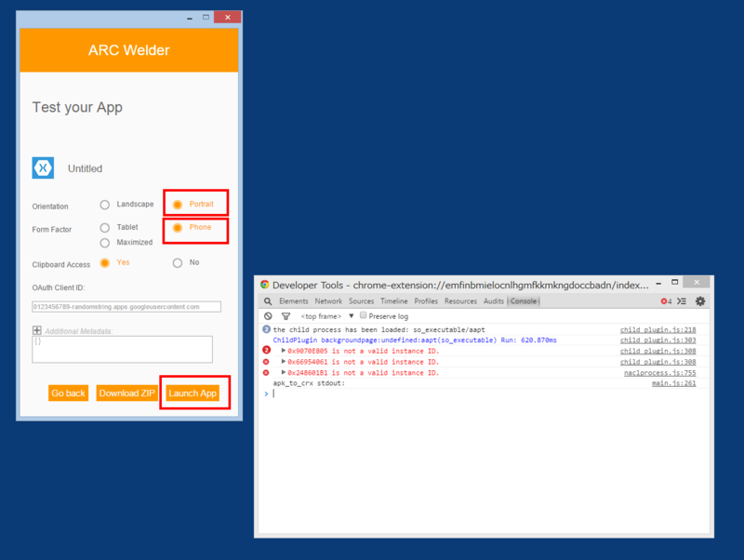Image resolution: width=744 pixels, height=560 pixels.
Task: Switch to the Console tab
Action: coord(524,301)
